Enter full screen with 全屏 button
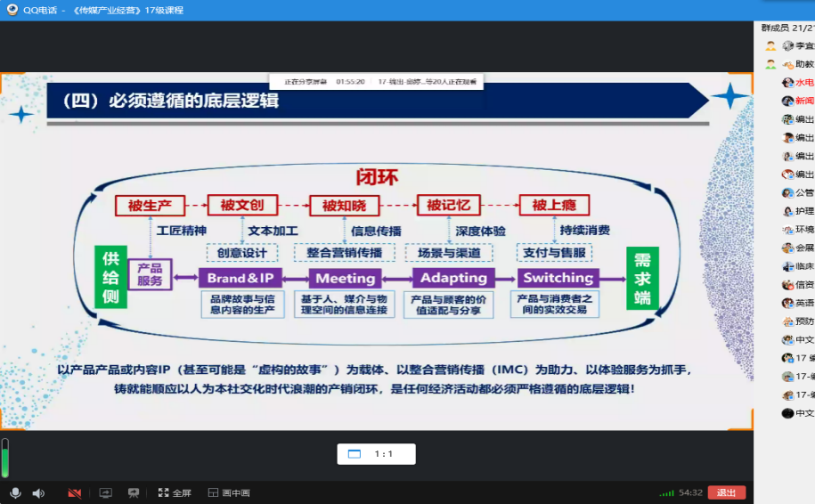 pyautogui.click(x=175, y=492)
